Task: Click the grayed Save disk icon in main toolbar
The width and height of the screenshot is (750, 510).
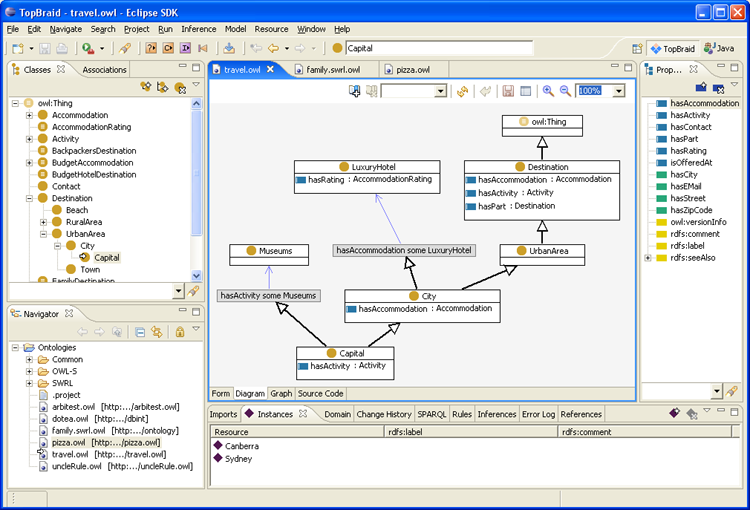Action: click(45, 48)
